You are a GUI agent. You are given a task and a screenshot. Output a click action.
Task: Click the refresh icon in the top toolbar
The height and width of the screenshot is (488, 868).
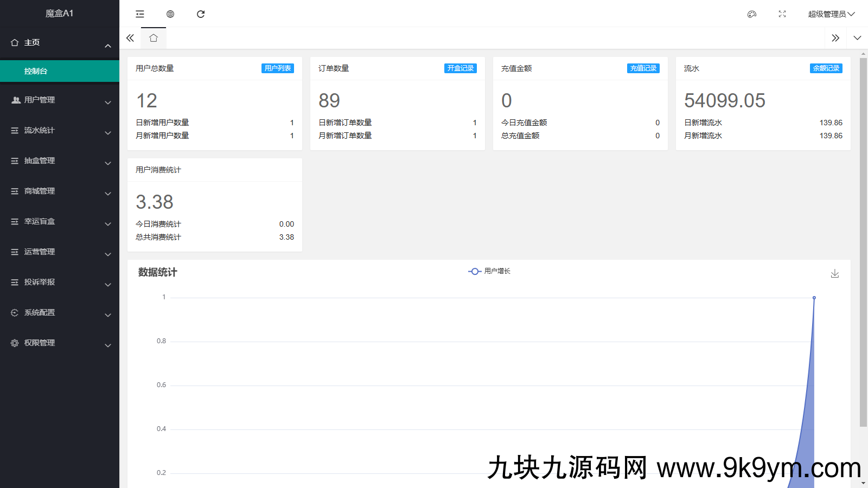[201, 14]
